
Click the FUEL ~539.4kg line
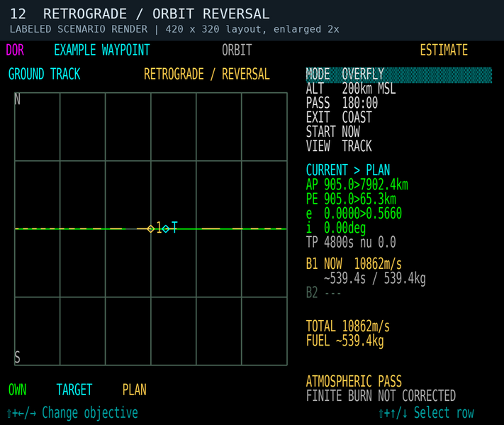pyautogui.click(x=345, y=341)
